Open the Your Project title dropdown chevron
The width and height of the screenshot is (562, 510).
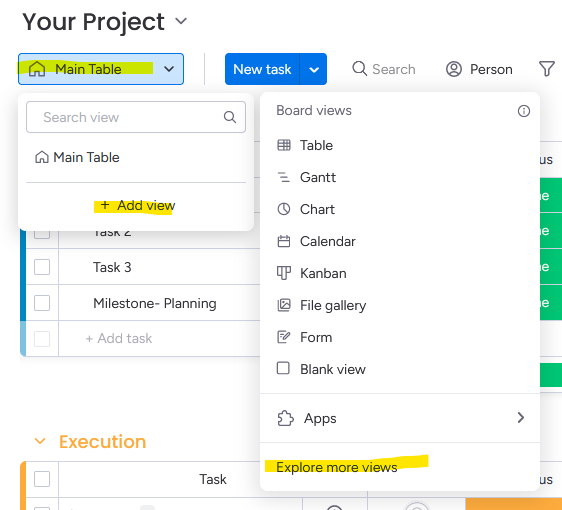point(181,21)
